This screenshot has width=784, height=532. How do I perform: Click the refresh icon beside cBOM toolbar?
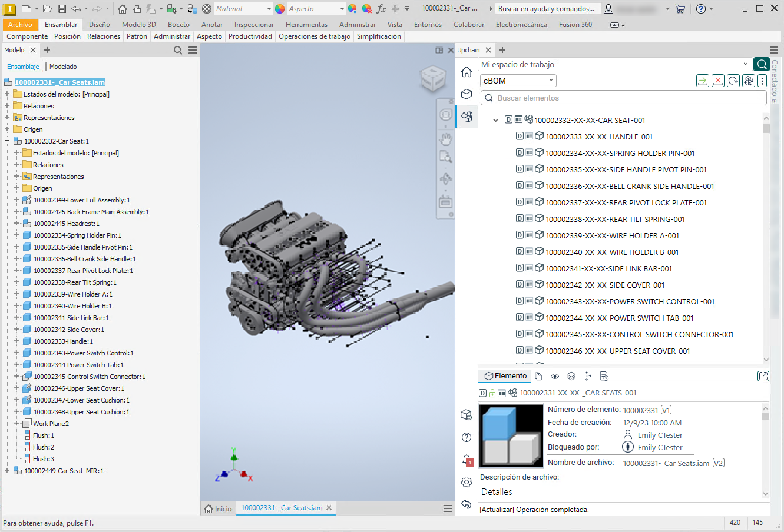coord(733,81)
